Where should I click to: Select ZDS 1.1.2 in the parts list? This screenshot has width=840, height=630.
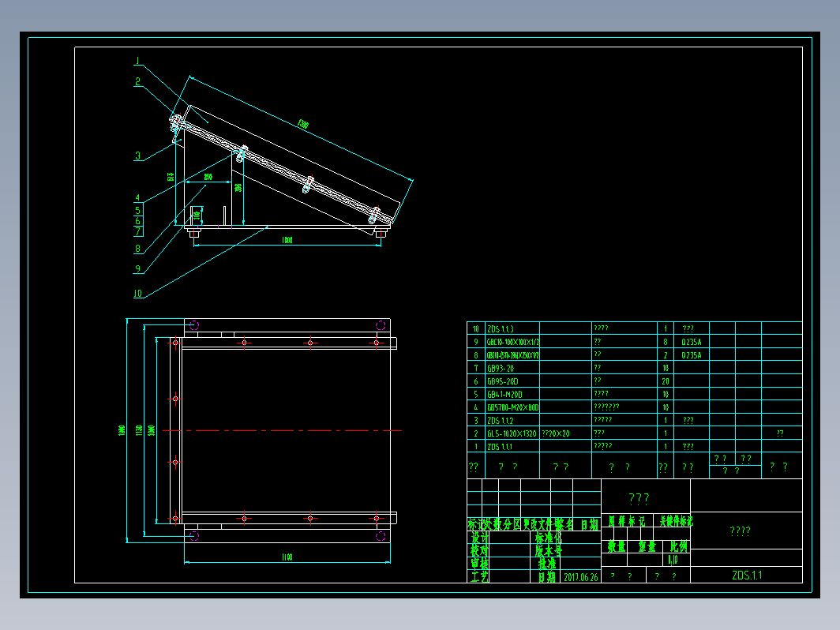click(501, 421)
